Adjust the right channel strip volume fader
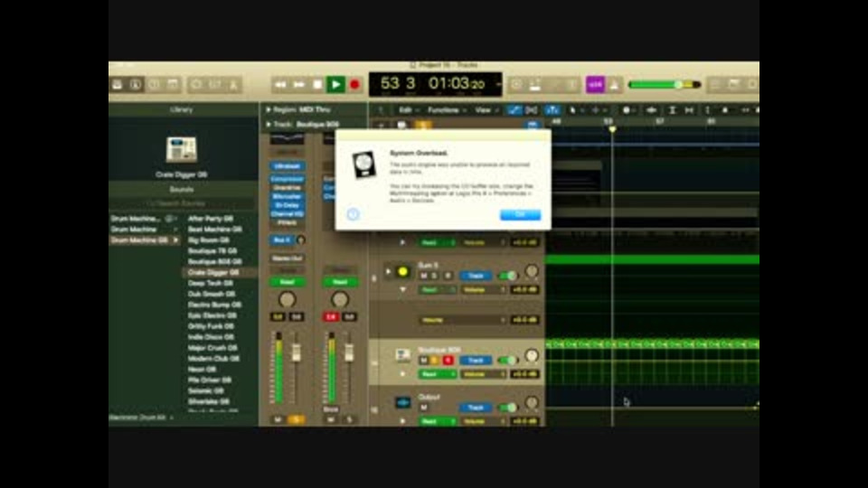 click(x=349, y=353)
